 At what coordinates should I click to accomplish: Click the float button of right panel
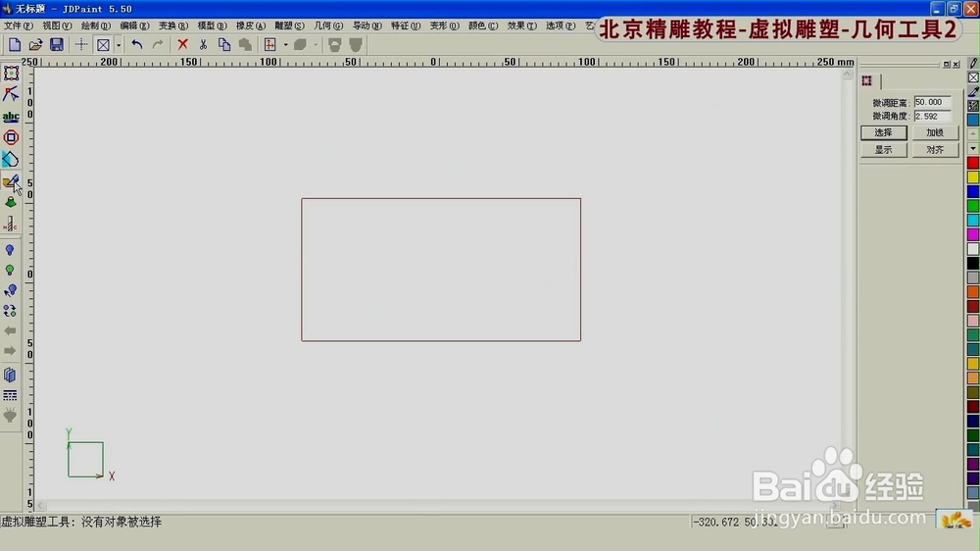tap(947, 65)
